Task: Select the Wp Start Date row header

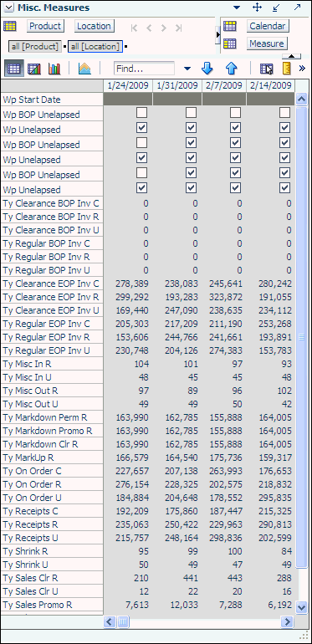Action: [52, 100]
